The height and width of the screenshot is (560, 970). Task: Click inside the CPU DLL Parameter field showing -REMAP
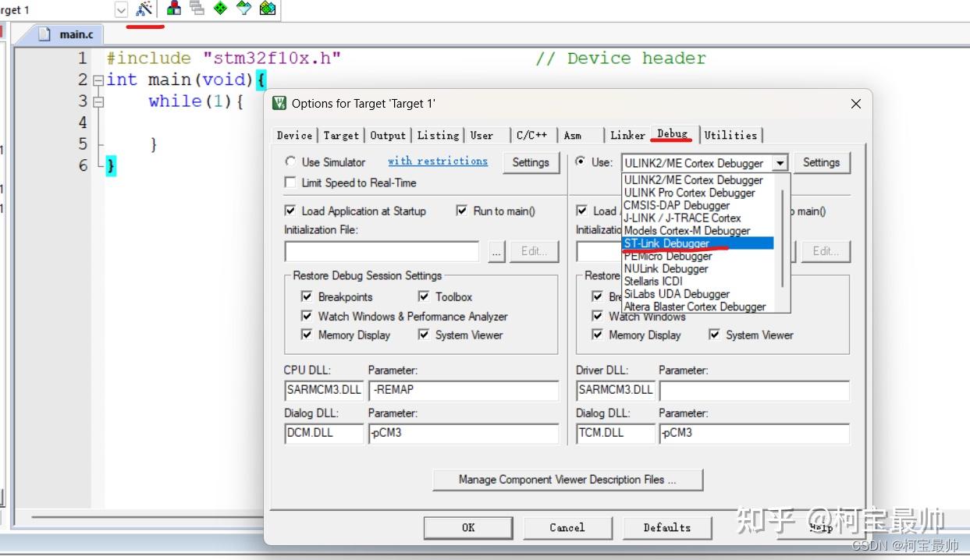(464, 390)
